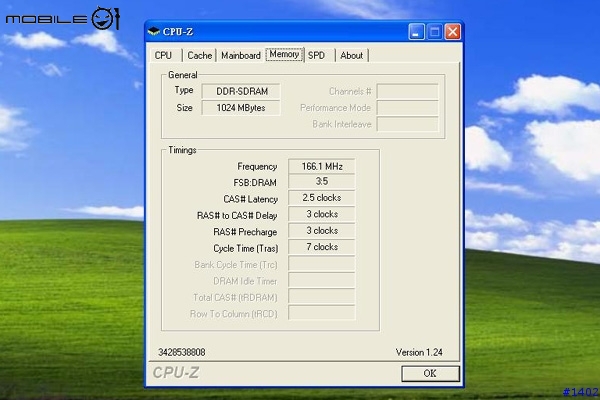Image resolution: width=600 pixels, height=400 pixels.
Task: Click the Cycle Time (Tras) label
Action: pos(246,249)
